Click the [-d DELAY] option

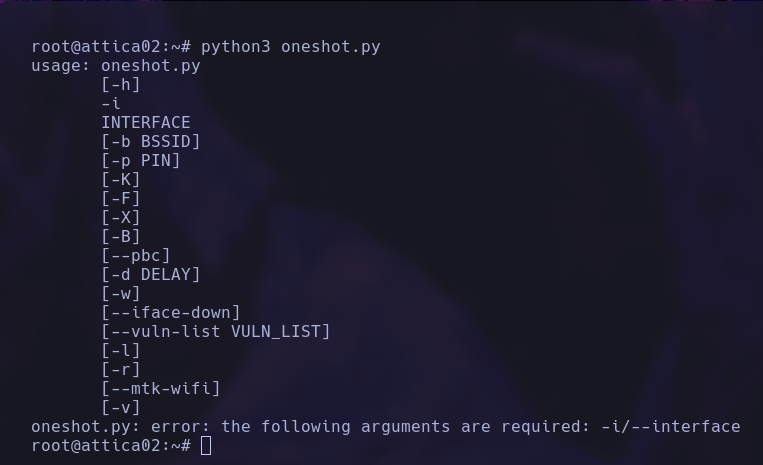coord(151,275)
